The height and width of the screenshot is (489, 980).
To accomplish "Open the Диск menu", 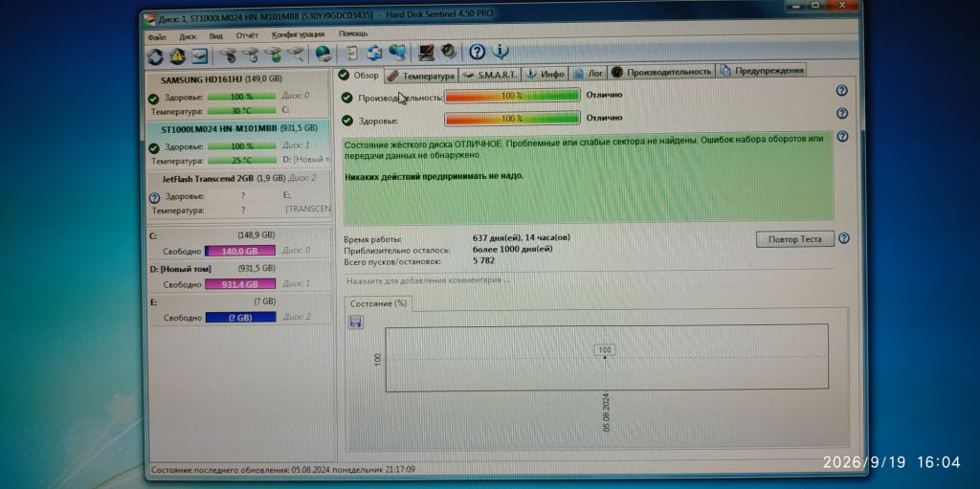I will [188, 36].
